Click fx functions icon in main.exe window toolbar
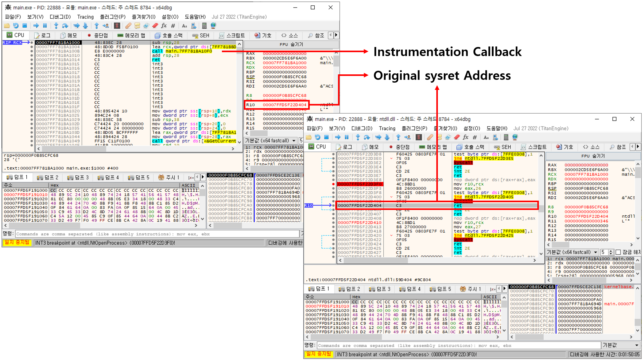The height and width of the screenshot is (361, 644). (164, 26)
